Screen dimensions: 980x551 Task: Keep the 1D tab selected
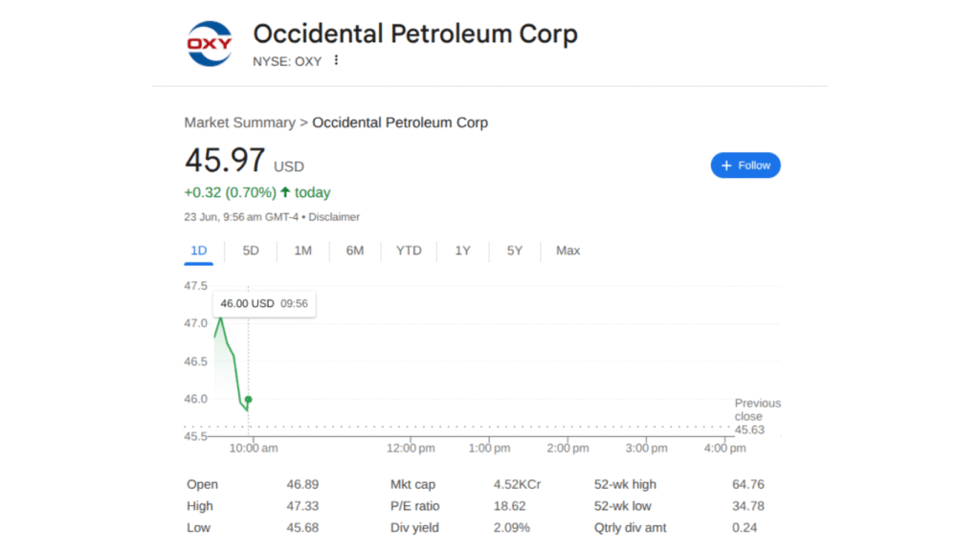point(198,251)
